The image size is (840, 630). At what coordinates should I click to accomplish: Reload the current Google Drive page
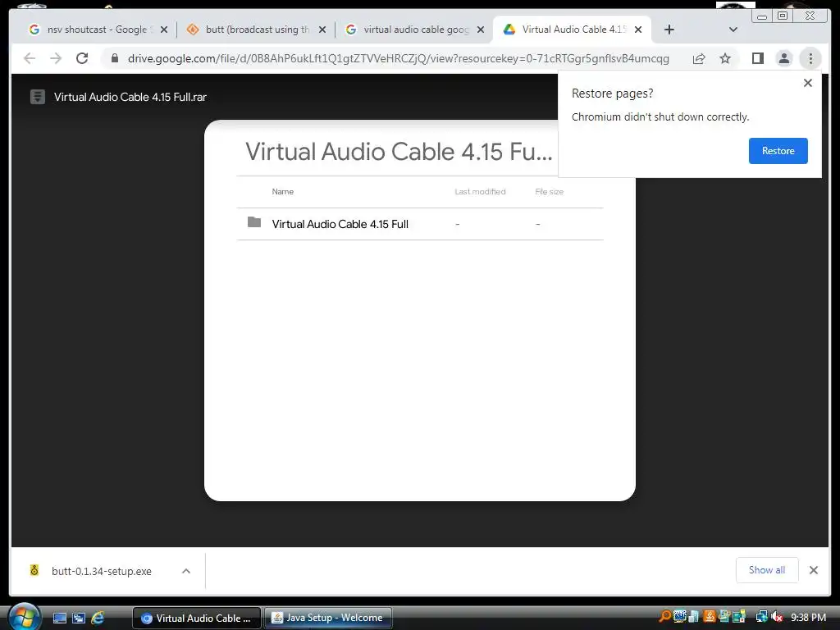coord(82,58)
